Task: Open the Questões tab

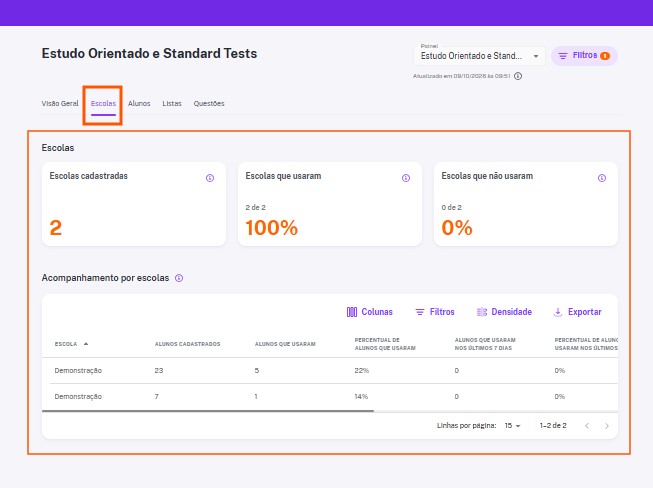Action: pos(209,104)
